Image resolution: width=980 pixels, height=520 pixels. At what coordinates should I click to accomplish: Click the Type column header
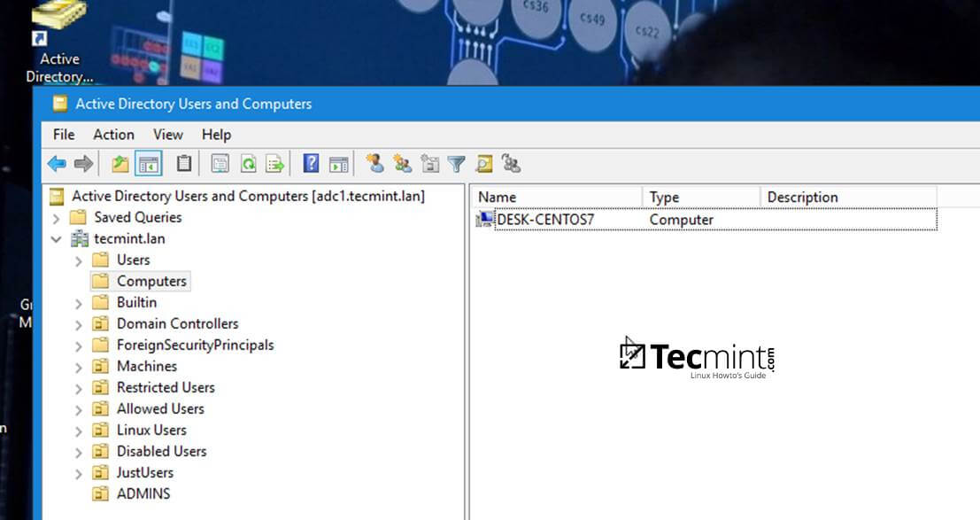click(x=699, y=197)
